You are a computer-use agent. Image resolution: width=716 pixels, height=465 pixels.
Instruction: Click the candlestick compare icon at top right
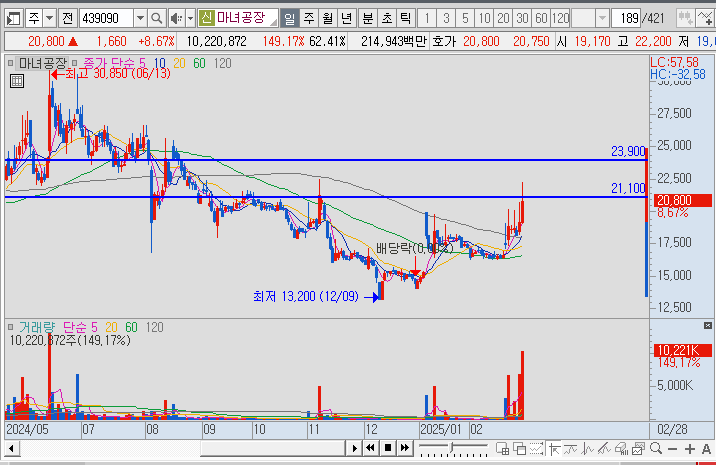click(685, 18)
